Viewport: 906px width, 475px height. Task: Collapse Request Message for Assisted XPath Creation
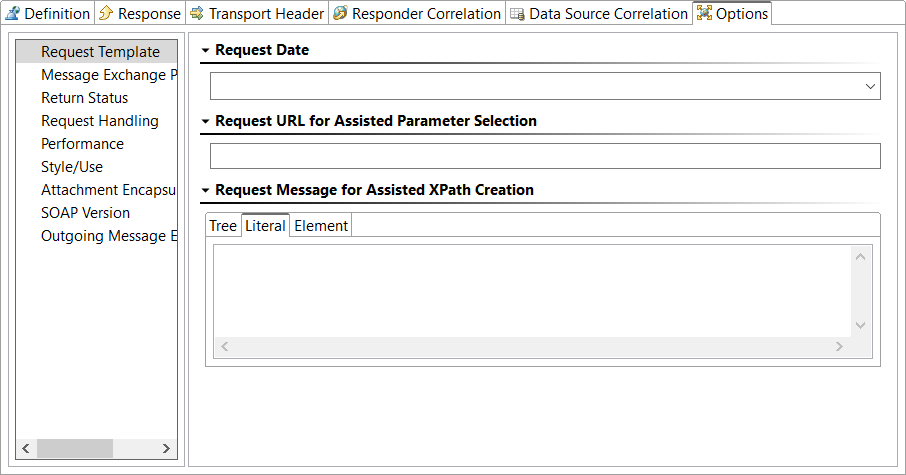click(205, 191)
